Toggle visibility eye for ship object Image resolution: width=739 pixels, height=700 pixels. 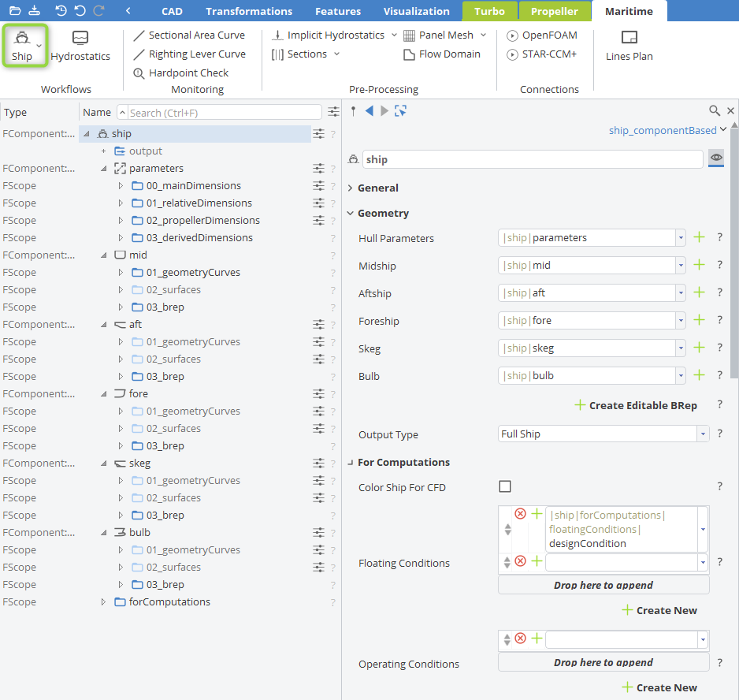coord(716,158)
